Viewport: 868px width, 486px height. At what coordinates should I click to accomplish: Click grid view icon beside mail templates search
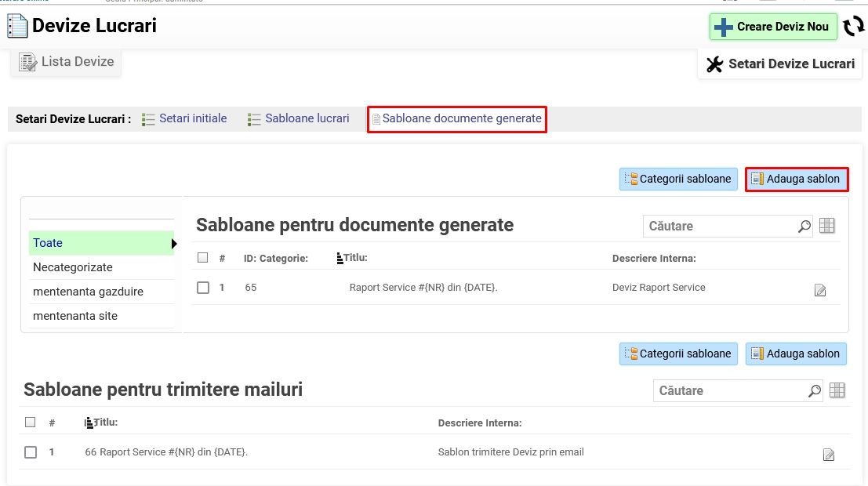tap(837, 390)
